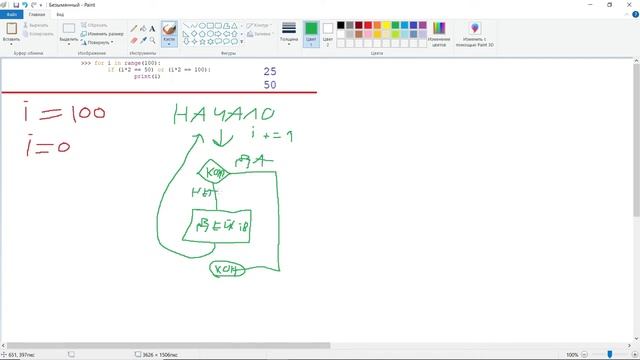
Task: Pick the Cloud callout shape
Action: pyautogui.click(x=234, y=42)
